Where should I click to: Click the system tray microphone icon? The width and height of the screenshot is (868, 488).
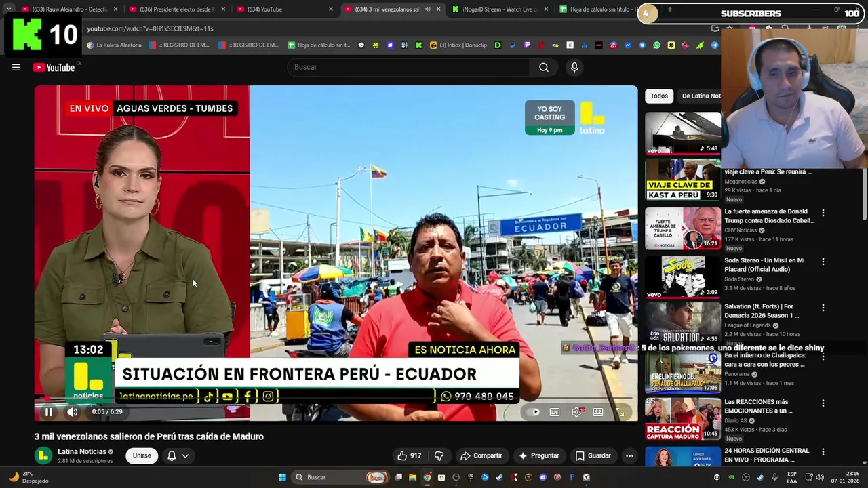click(x=774, y=477)
